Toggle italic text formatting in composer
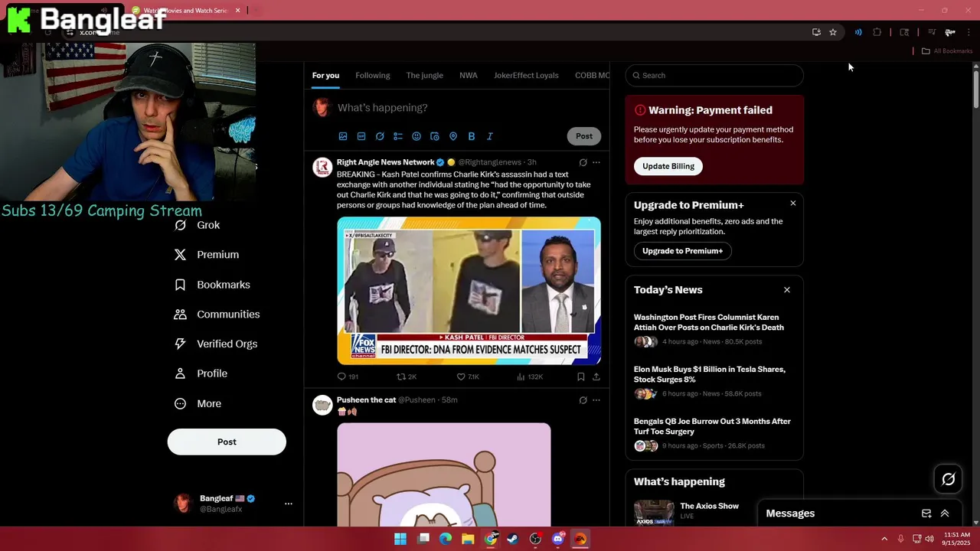 click(490, 136)
